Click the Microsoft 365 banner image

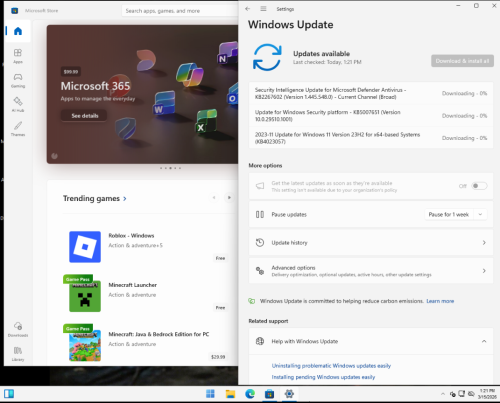click(142, 94)
